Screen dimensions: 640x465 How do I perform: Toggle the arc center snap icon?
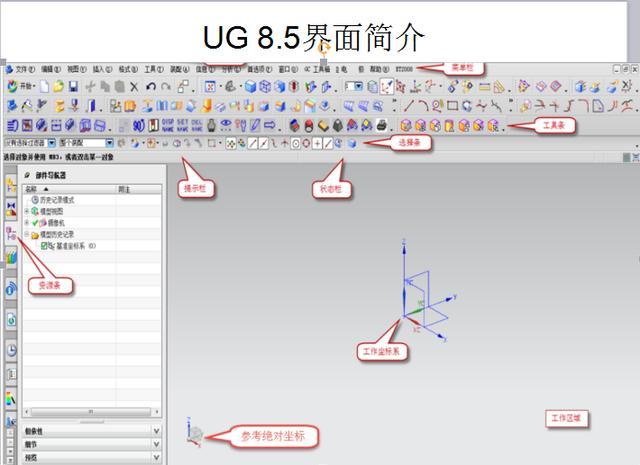click(296, 143)
